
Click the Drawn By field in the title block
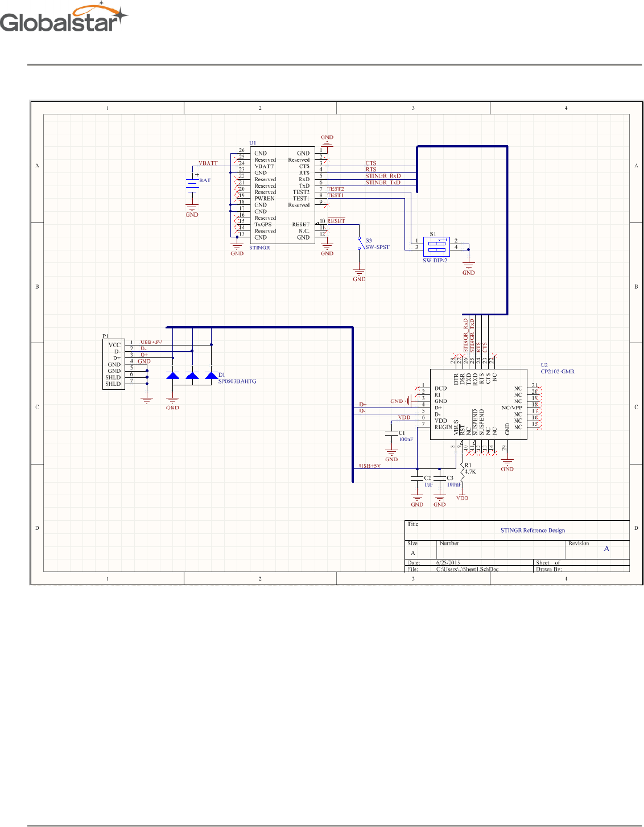pos(582,569)
